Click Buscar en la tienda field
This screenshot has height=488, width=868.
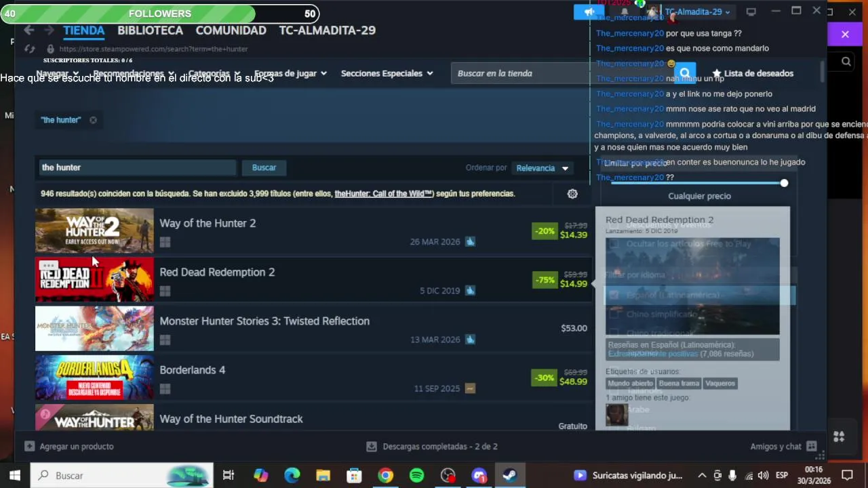[563, 73]
